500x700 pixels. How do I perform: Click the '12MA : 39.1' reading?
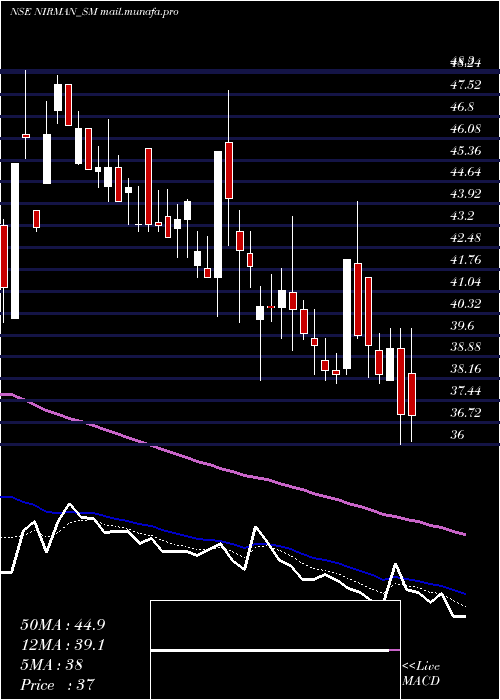62,645
